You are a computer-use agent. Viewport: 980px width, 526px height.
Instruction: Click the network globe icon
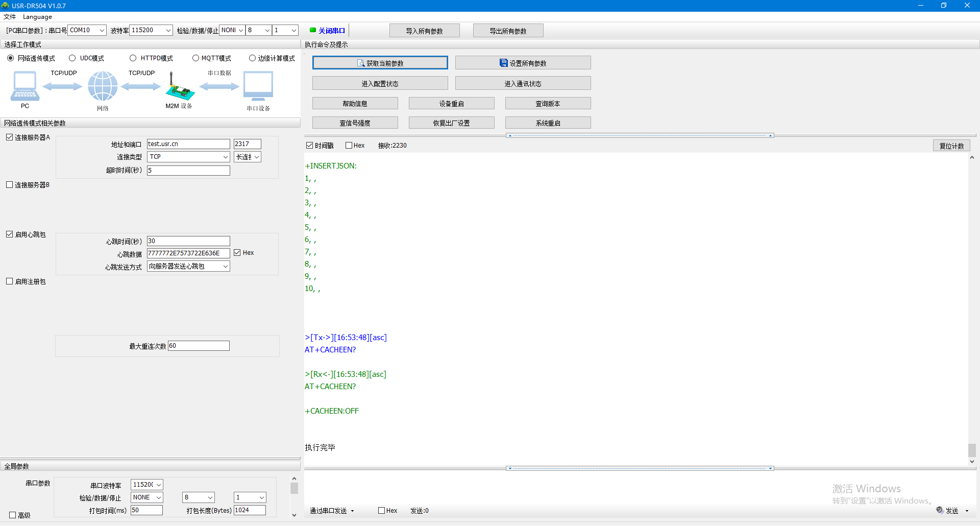(x=103, y=86)
